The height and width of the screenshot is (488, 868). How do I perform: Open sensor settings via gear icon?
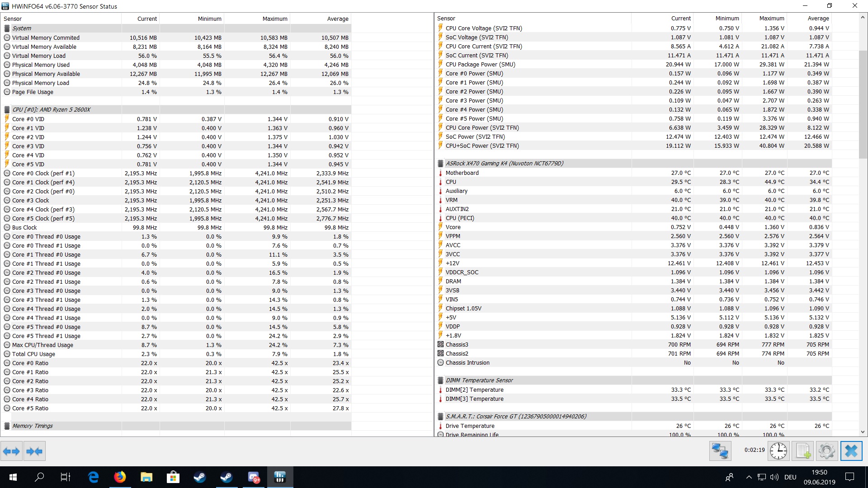[826, 451]
